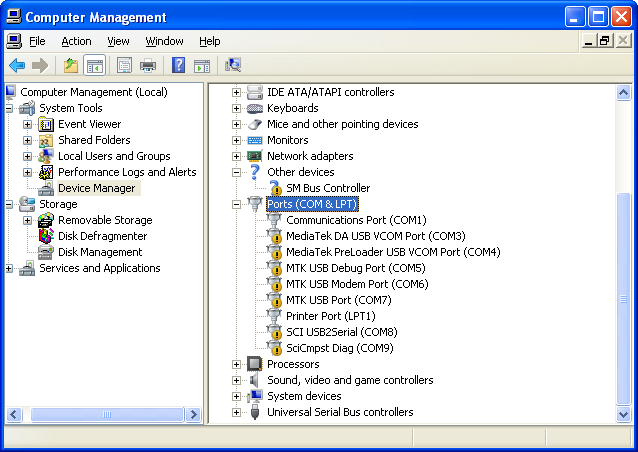The width and height of the screenshot is (638, 452).
Task: Expand the Services and Applications node
Action: click(x=10, y=268)
